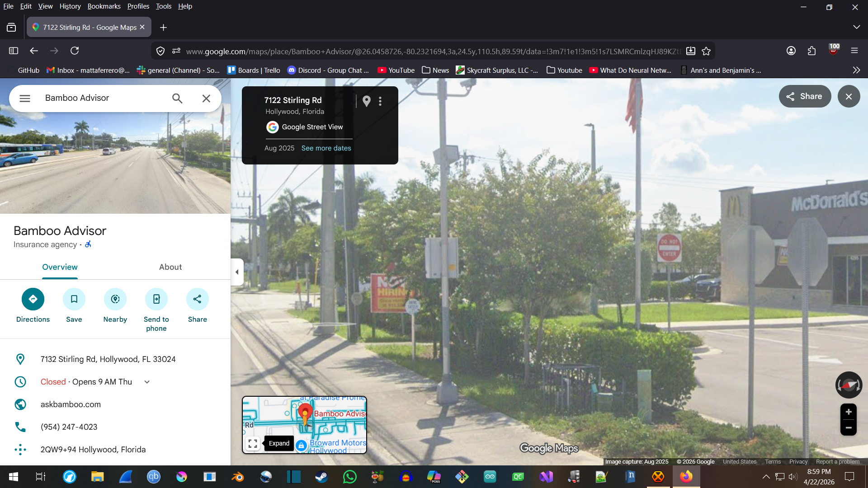Open the tracking protection shield
Image resolution: width=868 pixels, height=488 pixels.
(160, 51)
